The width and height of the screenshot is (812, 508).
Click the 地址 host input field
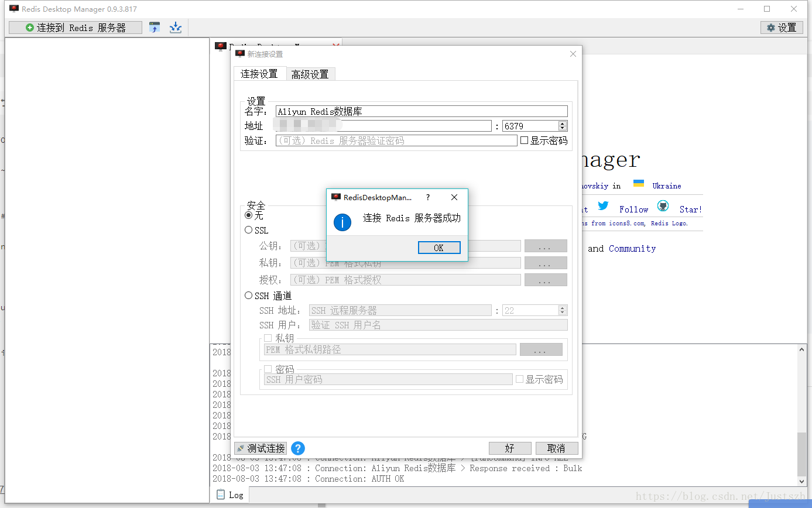383,126
